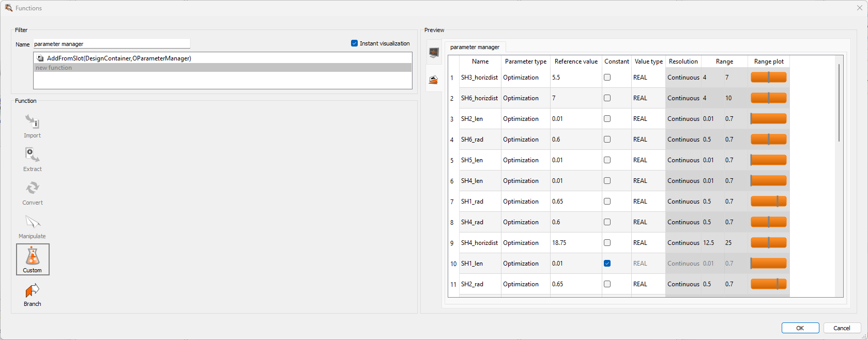Uncheck Constant for SH1_len
The width and height of the screenshot is (868, 340).
click(x=607, y=264)
